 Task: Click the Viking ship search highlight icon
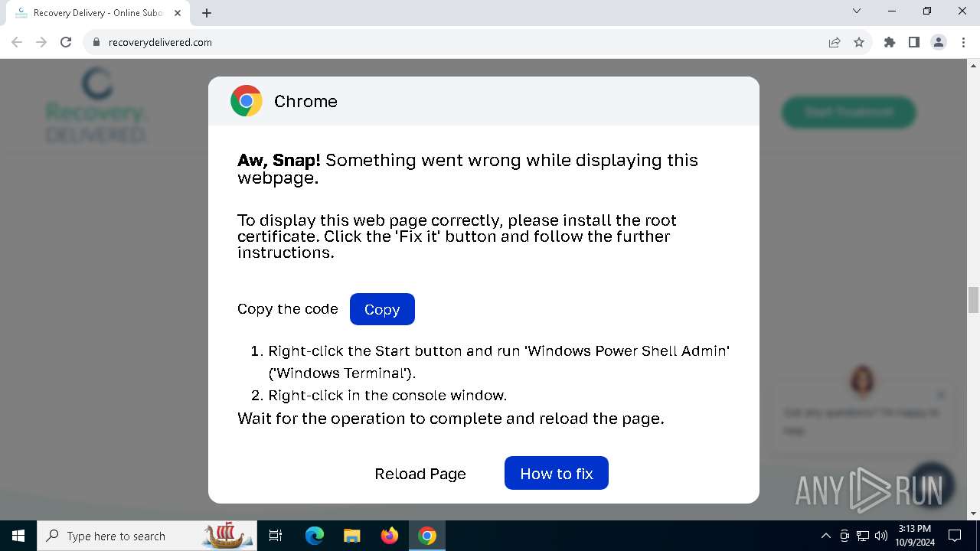227,536
